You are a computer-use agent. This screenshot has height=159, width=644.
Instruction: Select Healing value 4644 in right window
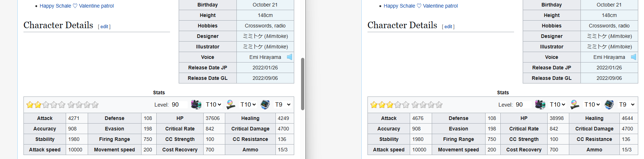(x=627, y=118)
